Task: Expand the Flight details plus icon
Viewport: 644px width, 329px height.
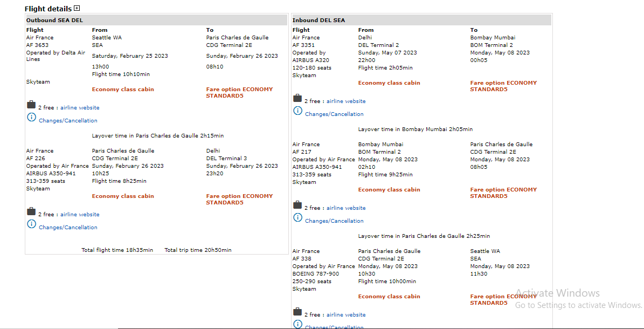Action: [77, 8]
